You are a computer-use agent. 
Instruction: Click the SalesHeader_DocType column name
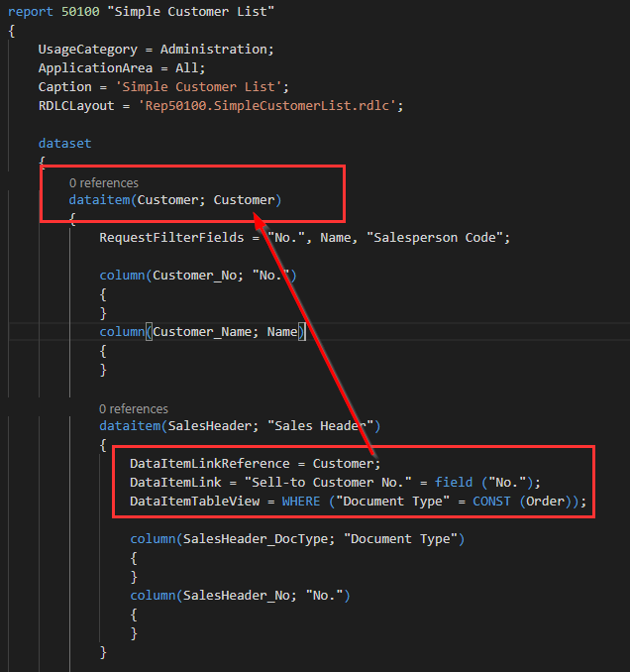[x=256, y=539]
